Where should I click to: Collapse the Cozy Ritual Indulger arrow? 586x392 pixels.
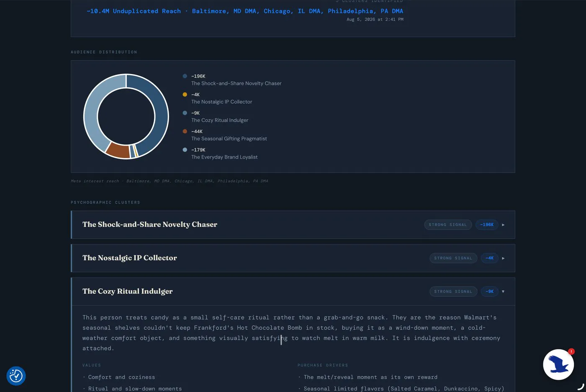[x=503, y=292]
